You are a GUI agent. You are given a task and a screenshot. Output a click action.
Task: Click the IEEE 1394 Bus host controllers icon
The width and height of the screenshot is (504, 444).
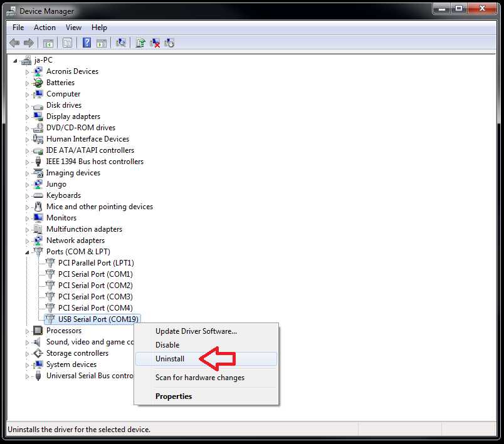(x=38, y=161)
